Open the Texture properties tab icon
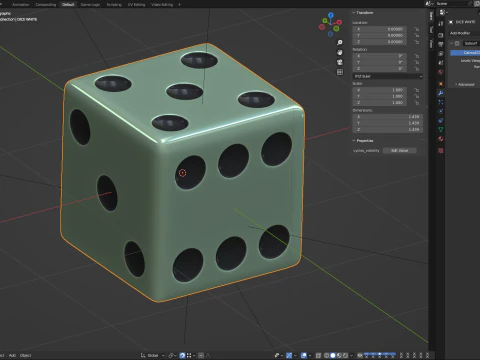 point(441,151)
